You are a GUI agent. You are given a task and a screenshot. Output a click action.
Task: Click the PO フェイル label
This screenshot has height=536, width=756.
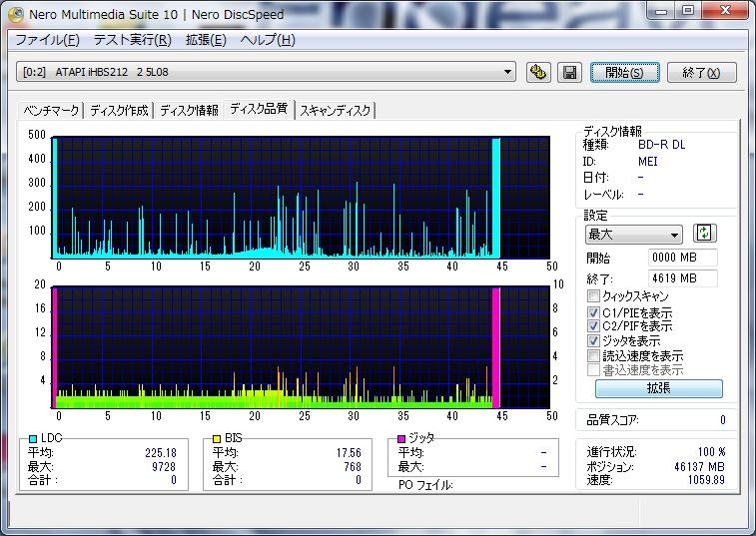point(425,485)
